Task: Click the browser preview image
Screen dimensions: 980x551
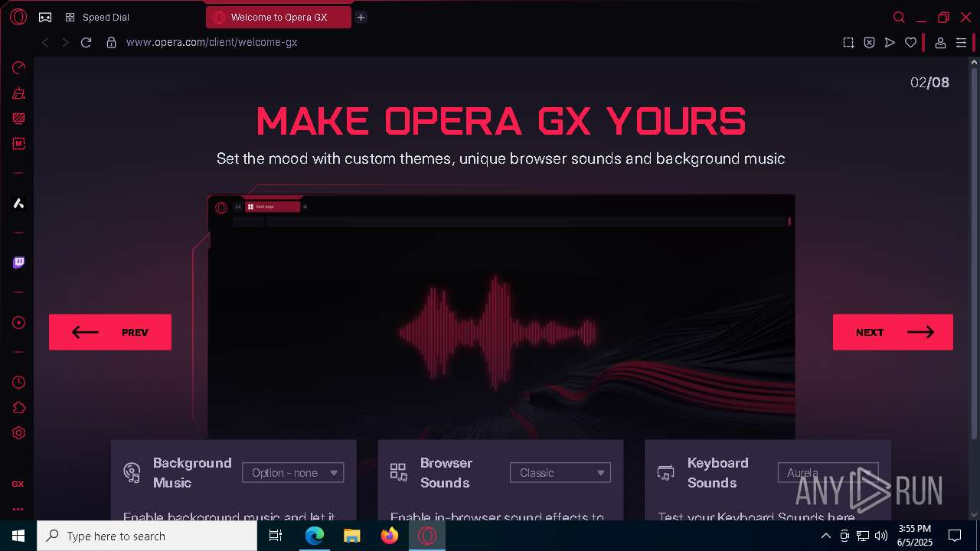Action: [x=501, y=316]
